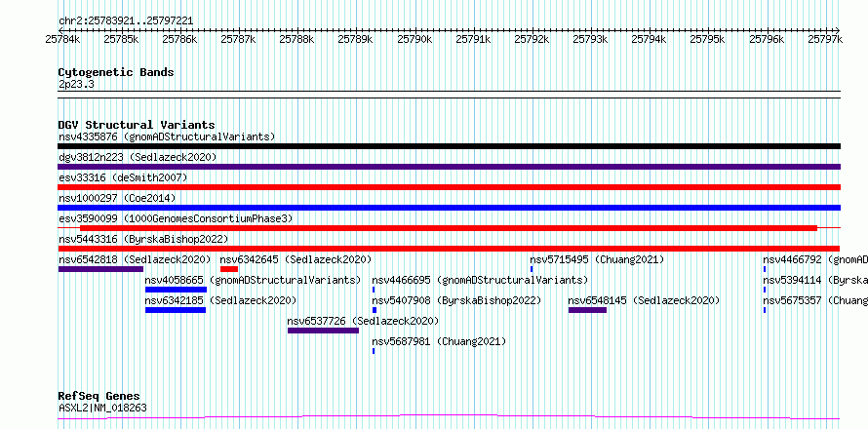Screen dimensions: 868x429
Task: Click the 25792k ruler position
Action: pyautogui.click(x=532, y=39)
